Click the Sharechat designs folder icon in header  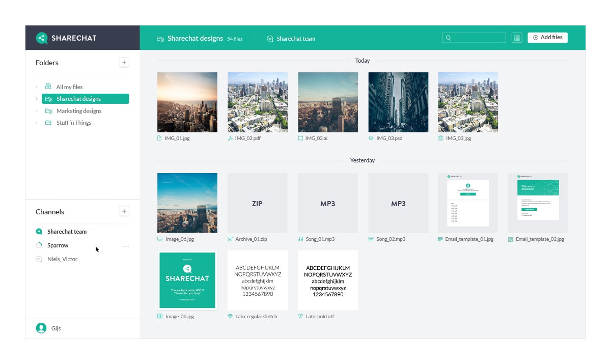point(160,39)
